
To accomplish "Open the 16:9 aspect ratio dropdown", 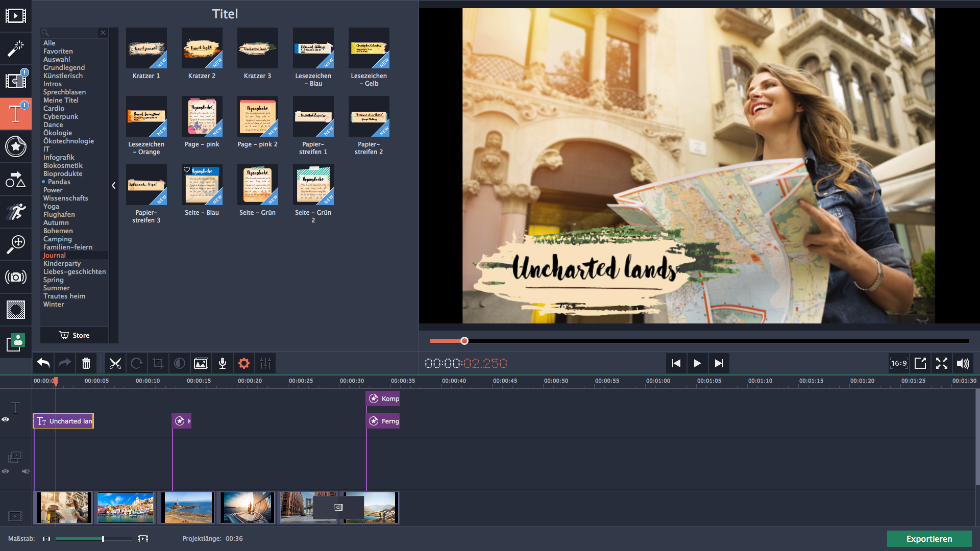I will tap(898, 363).
